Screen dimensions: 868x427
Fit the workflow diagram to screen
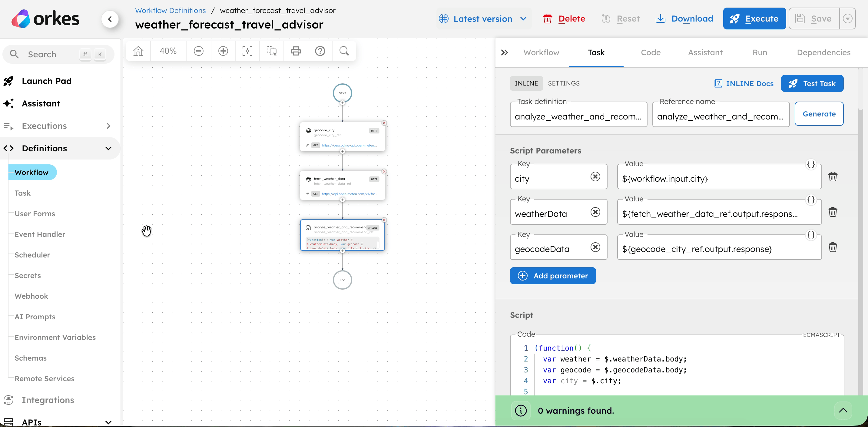[x=247, y=51]
